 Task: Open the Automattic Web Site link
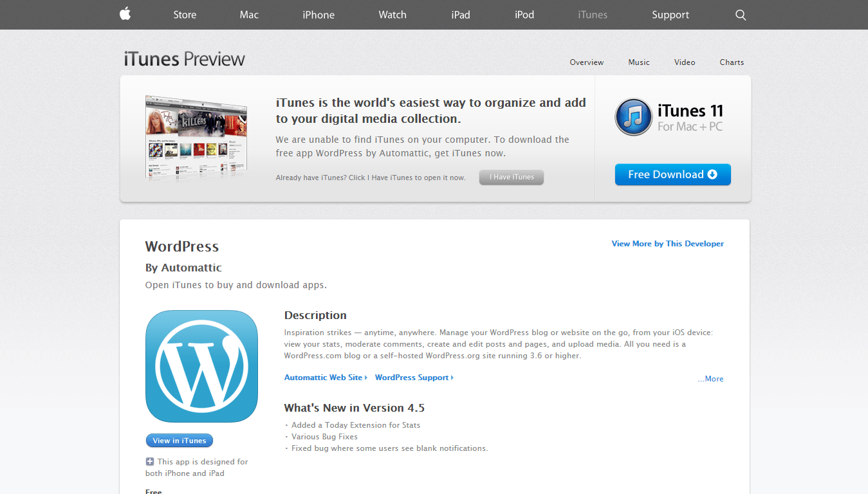point(326,378)
